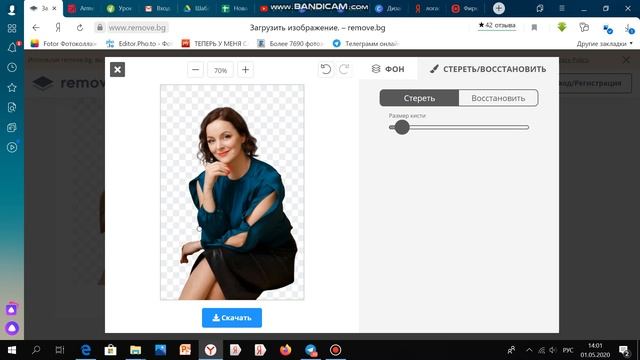Open the sidebar history clock icon
This screenshot has width=640, height=360.
[x=12, y=67]
